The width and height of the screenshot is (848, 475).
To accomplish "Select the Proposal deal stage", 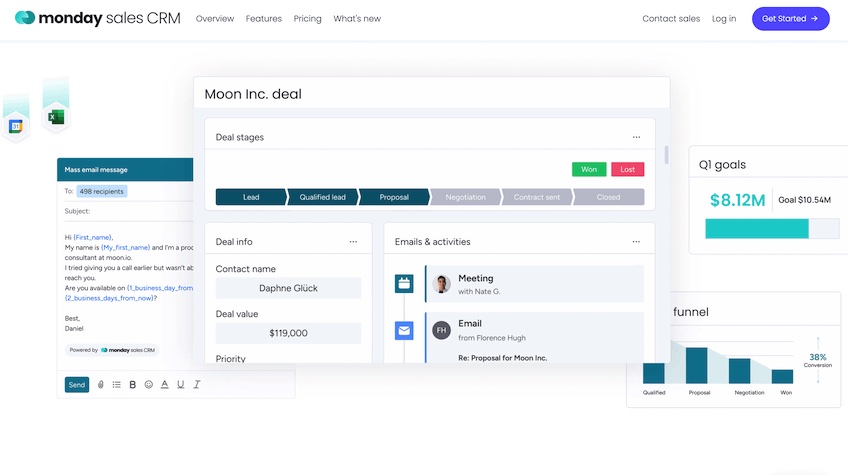I will coord(394,197).
